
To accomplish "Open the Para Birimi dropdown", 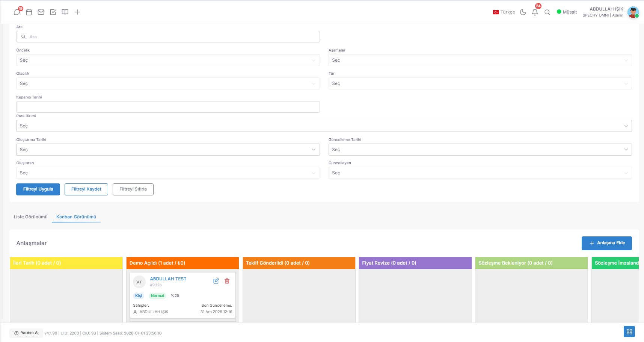I will point(324,126).
